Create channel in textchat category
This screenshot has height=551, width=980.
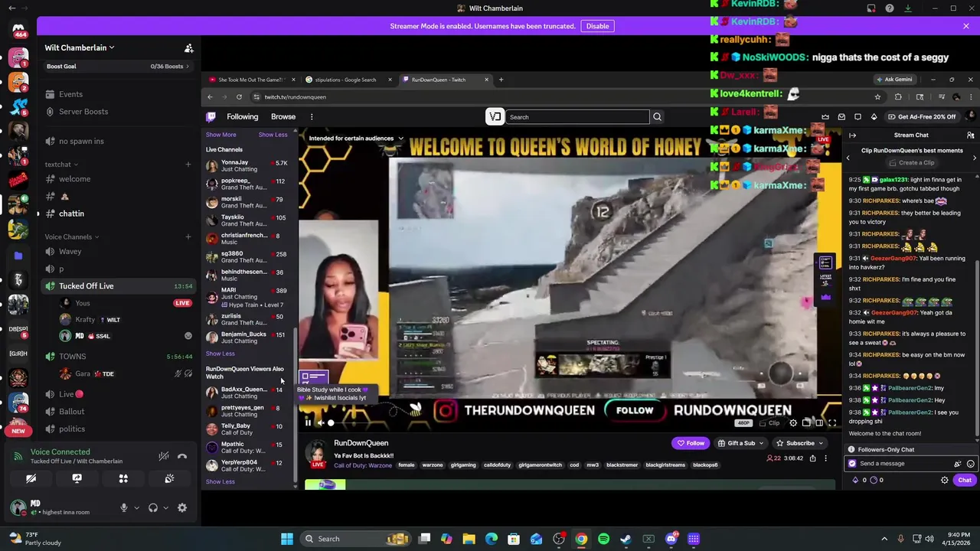click(188, 165)
